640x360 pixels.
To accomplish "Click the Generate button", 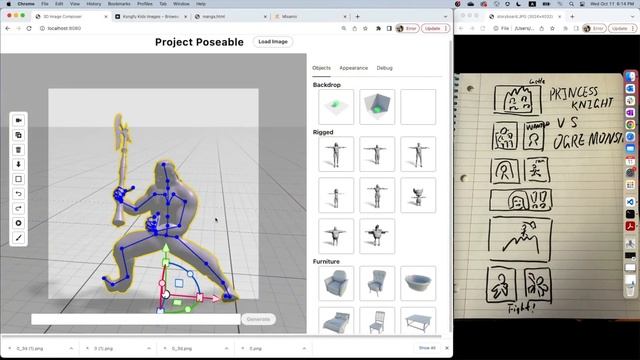I will point(258,319).
